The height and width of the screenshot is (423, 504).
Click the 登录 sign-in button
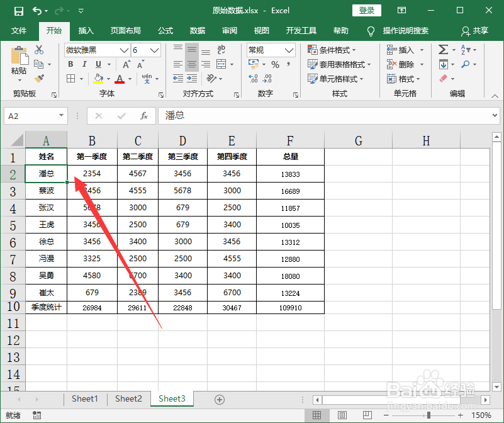coord(367,11)
